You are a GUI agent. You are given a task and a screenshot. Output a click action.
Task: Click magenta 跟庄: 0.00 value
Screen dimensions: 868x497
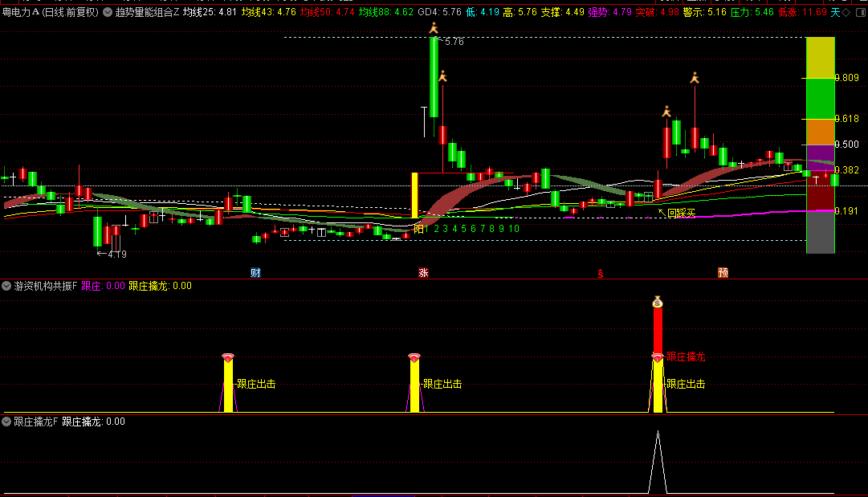pos(103,286)
